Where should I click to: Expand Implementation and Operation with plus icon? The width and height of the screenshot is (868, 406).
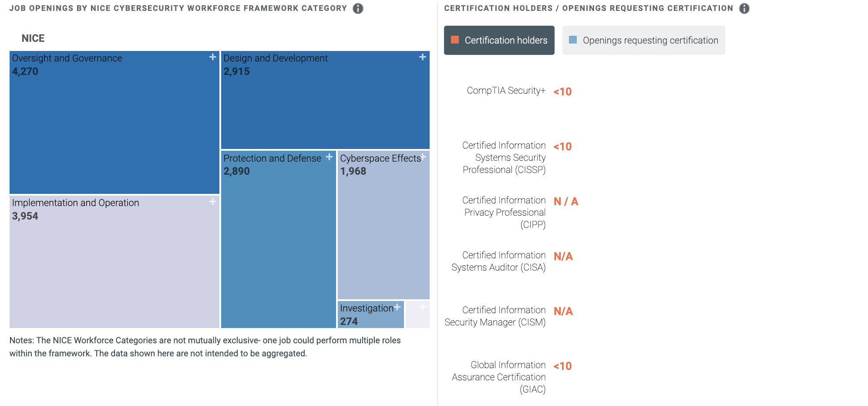click(x=212, y=201)
